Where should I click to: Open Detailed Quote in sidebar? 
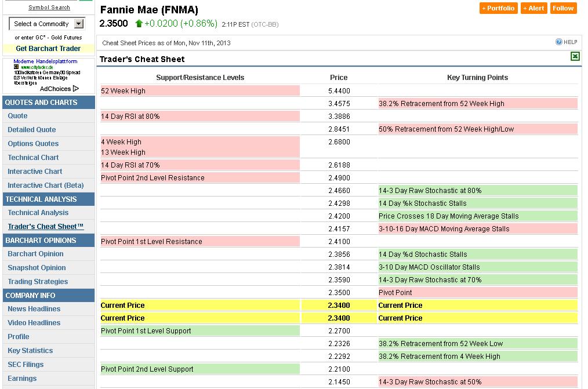[x=32, y=130]
